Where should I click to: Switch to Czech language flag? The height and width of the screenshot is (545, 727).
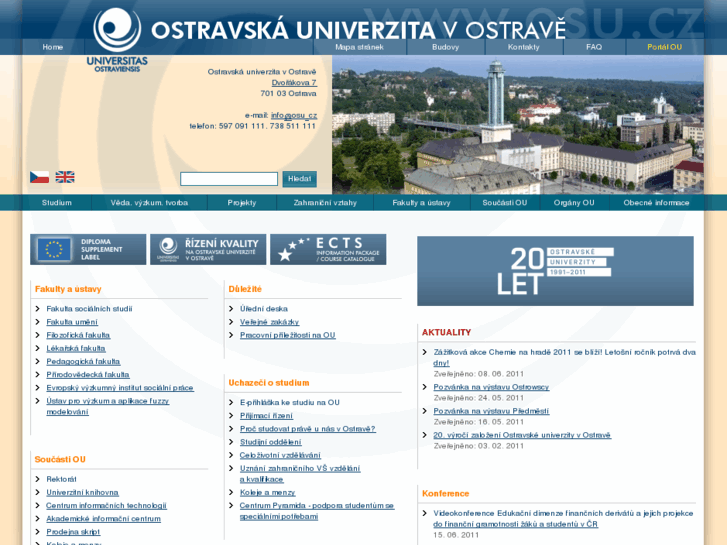[x=39, y=177]
